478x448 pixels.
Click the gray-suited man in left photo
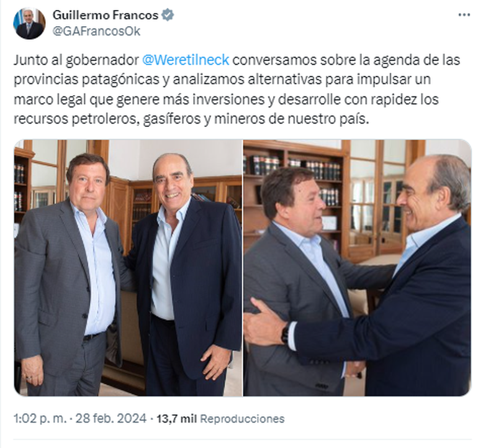click(x=68, y=275)
